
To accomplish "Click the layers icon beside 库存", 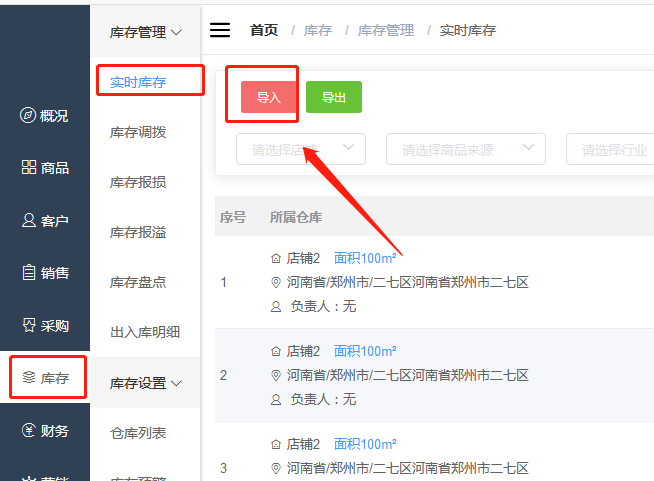I will click(29, 377).
